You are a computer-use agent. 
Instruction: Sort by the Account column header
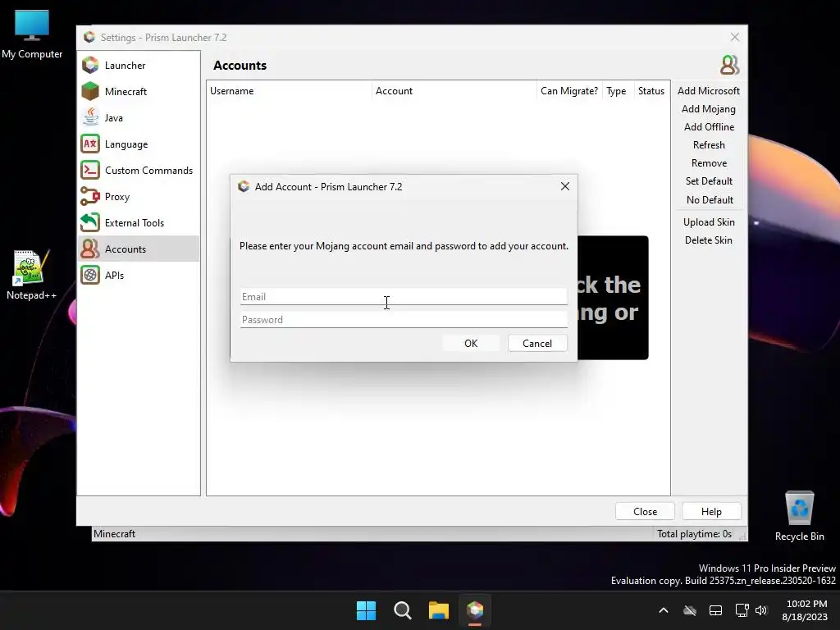pos(454,91)
